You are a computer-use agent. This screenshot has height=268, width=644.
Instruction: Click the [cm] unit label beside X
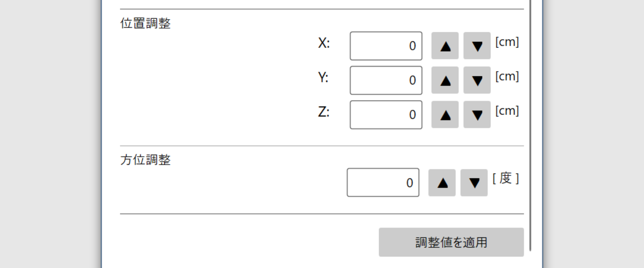pyautogui.click(x=507, y=42)
